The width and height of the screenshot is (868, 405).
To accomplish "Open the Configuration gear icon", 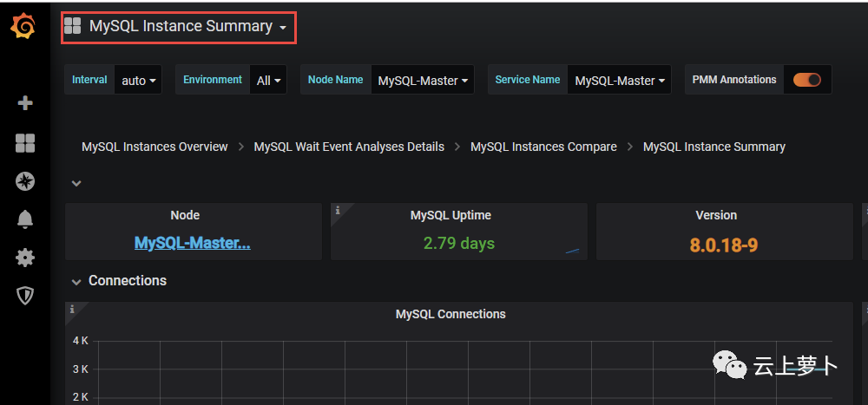I will pos(25,258).
